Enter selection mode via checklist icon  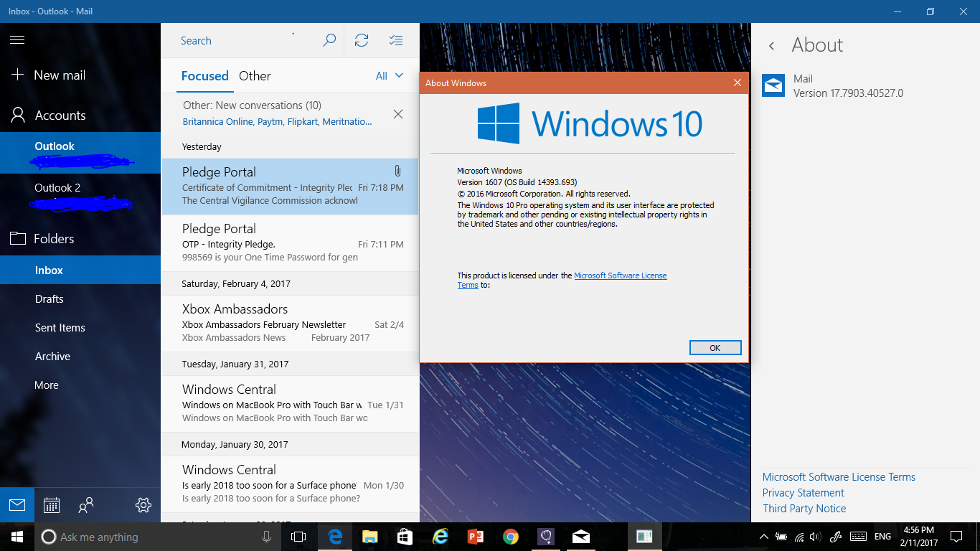(395, 41)
